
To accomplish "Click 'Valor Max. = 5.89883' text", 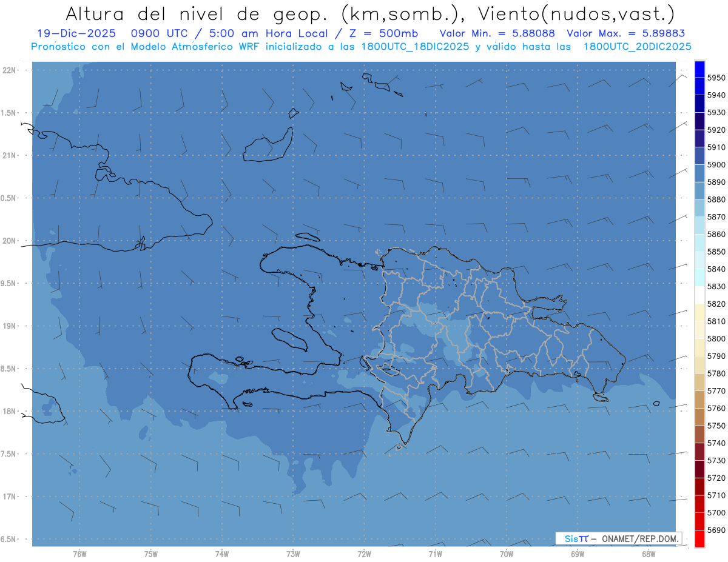I will 625,33.
